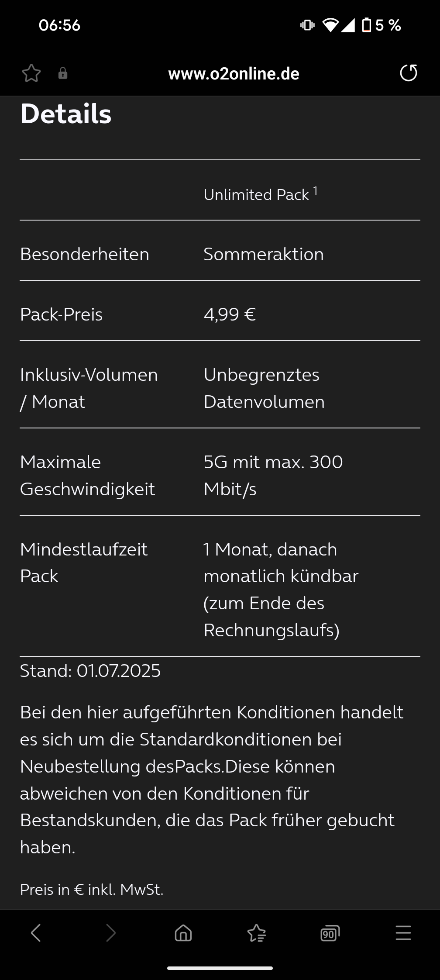Tap the battery indicator in status bar
The image size is (440, 980).
(367, 25)
